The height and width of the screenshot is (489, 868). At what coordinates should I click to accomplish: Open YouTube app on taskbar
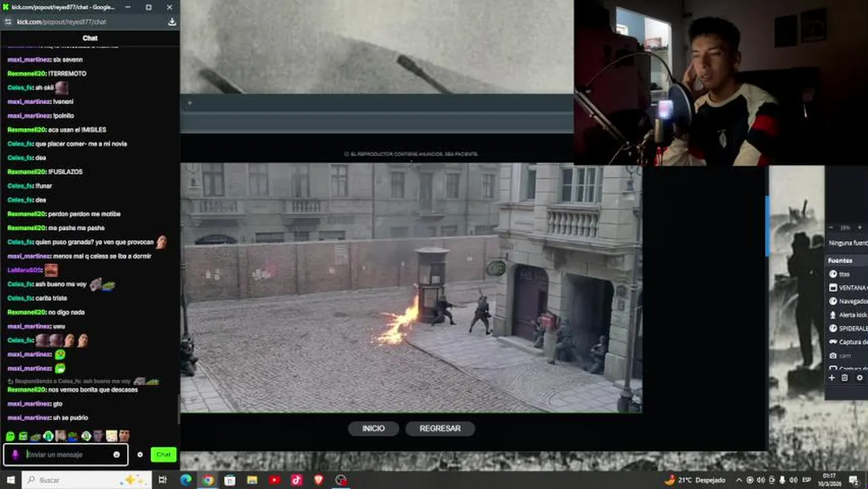274,480
